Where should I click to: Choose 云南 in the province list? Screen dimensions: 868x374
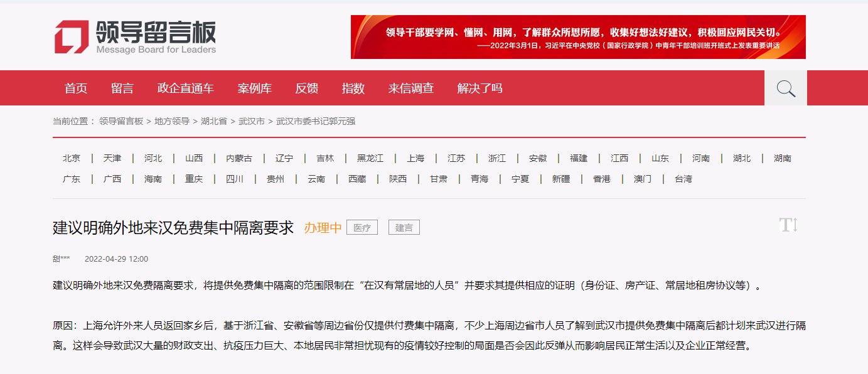coord(316,179)
